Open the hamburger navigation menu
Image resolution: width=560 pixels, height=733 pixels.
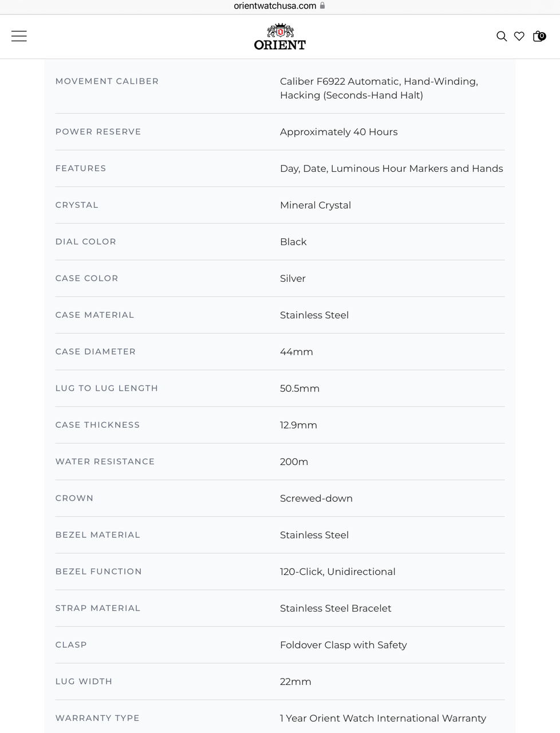point(19,36)
